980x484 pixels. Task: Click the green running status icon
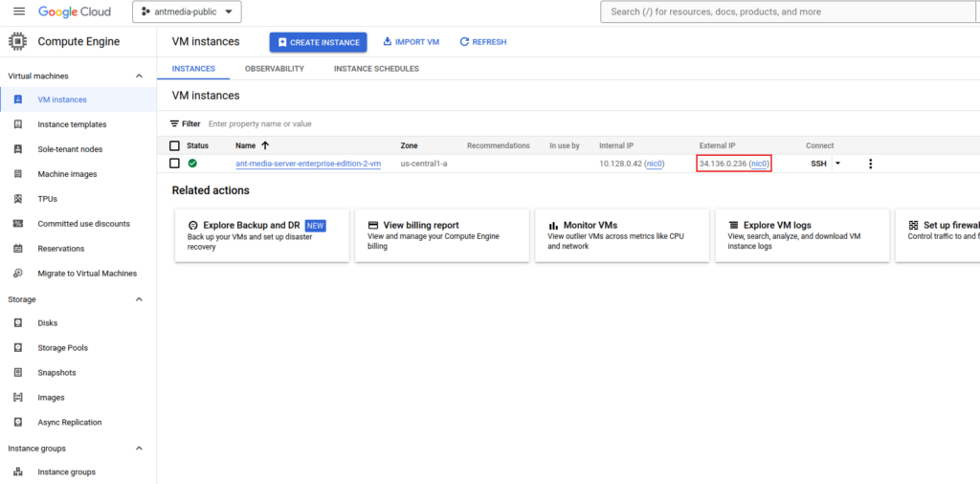coord(192,164)
